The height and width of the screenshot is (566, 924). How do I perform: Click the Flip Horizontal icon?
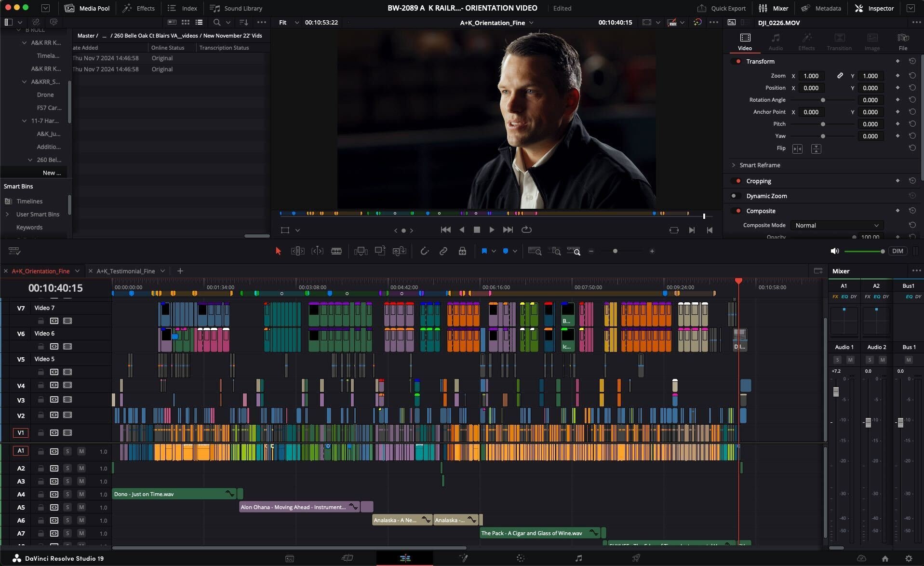(x=798, y=149)
